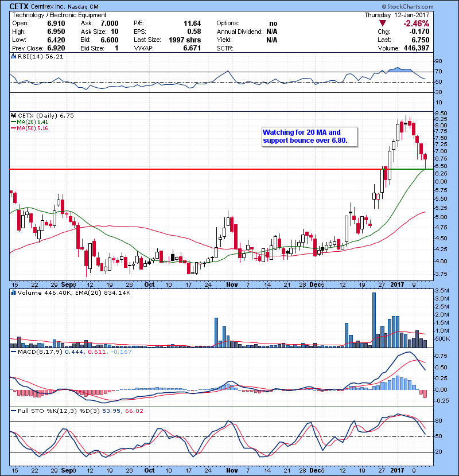This screenshot has height=476, width=459.
Task: Click the 500K volume axis label
Action: pyautogui.click(x=442, y=339)
